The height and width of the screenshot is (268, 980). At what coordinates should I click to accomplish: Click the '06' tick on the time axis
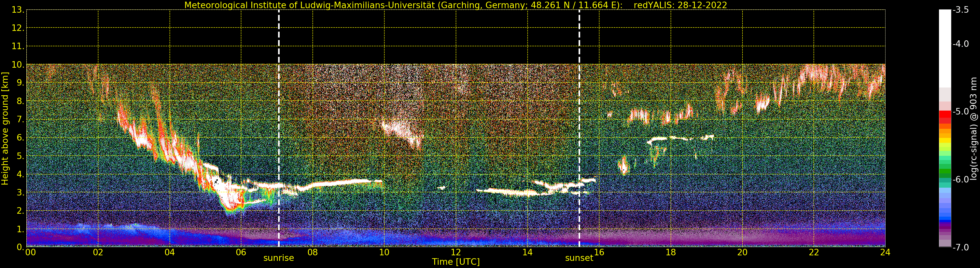pyautogui.click(x=241, y=252)
